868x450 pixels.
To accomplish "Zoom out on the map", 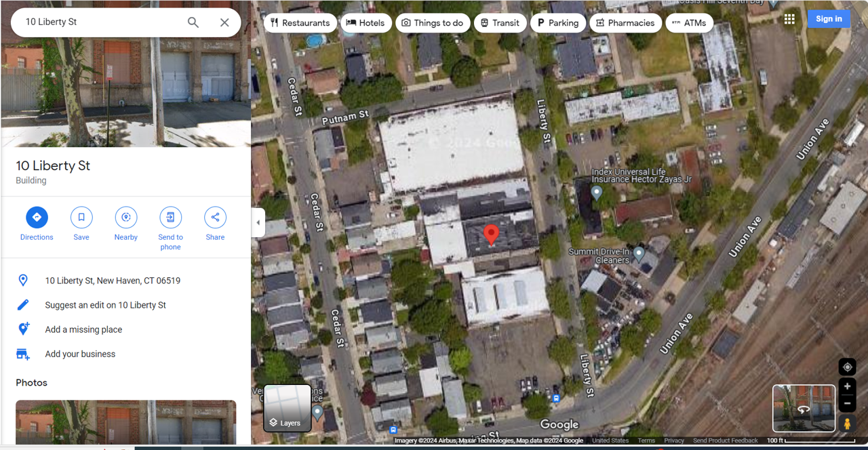I will pyautogui.click(x=847, y=403).
